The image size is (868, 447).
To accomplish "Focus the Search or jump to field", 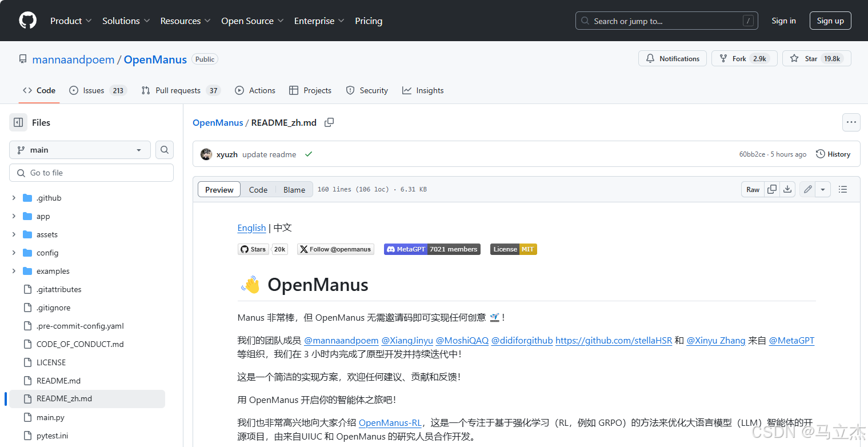I will point(666,21).
